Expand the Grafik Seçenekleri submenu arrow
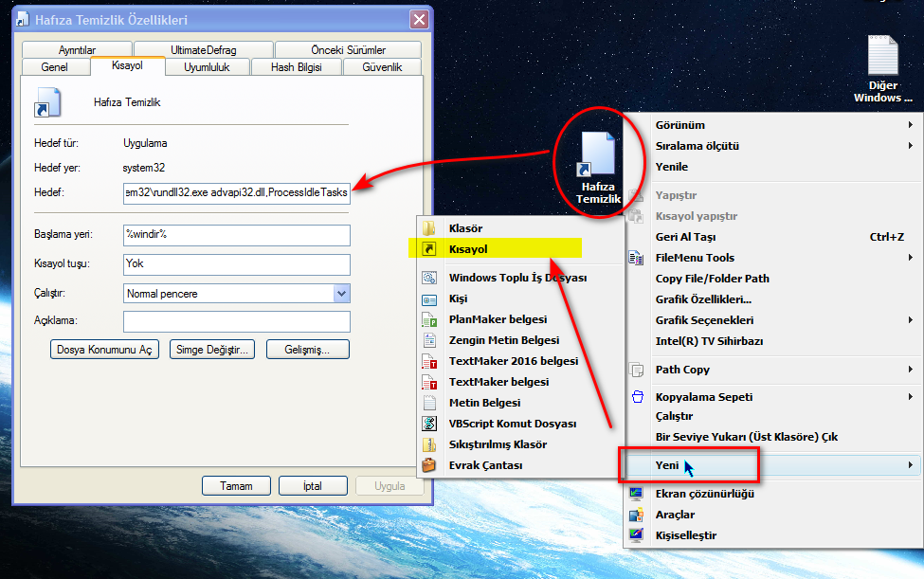Image resolution: width=924 pixels, height=579 pixels. point(911,320)
